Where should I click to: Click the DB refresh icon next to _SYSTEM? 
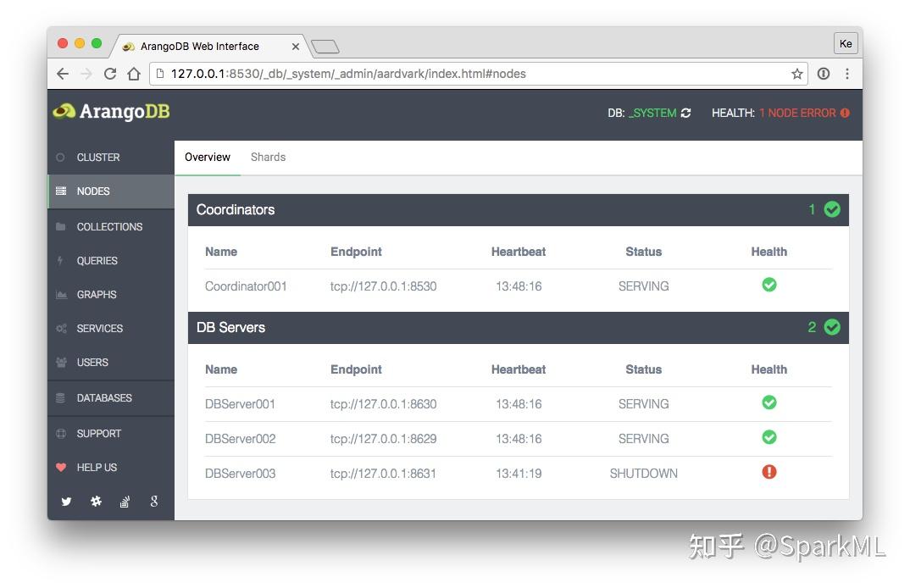685,112
